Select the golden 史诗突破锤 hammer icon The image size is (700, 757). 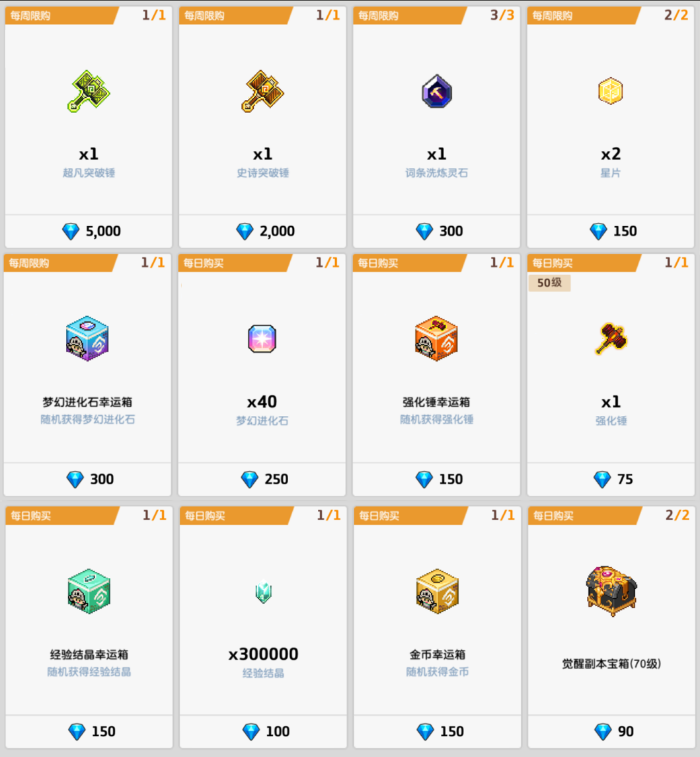click(x=262, y=91)
